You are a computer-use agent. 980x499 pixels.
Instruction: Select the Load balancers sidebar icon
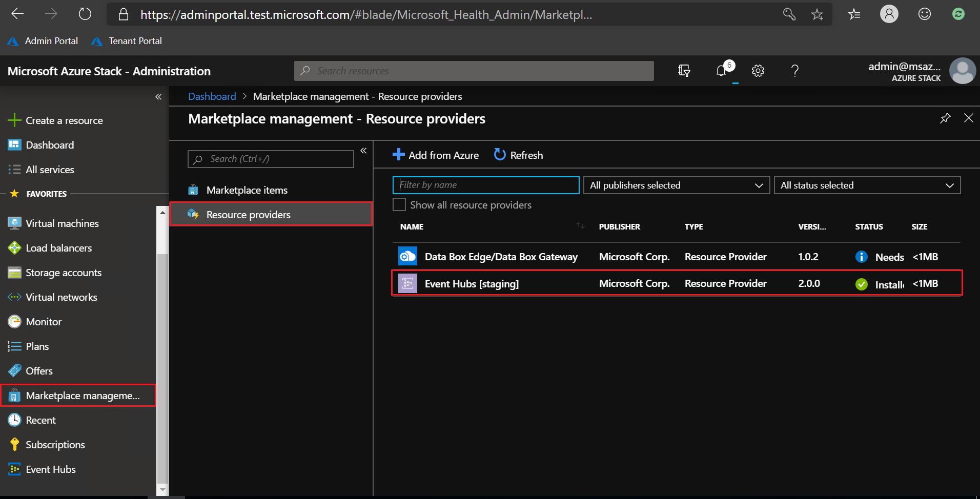coord(14,247)
